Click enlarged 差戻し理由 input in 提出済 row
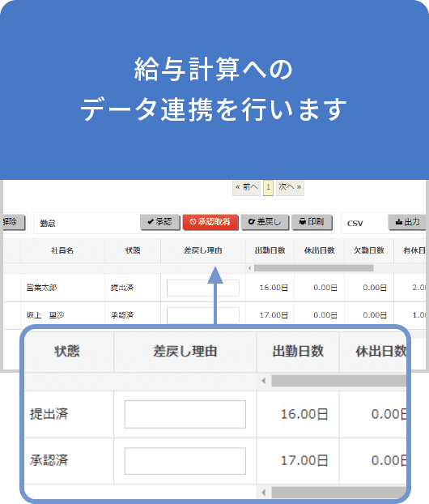The width and height of the screenshot is (429, 504). 185,414
